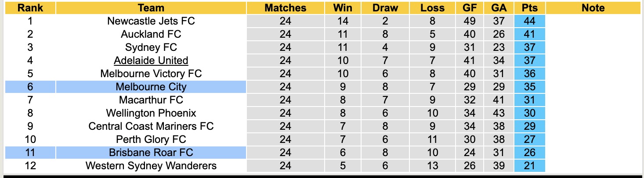Image resolution: width=644 pixels, height=178 pixels.
Task: Open the Adelaide United team link
Action: coord(151,61)
